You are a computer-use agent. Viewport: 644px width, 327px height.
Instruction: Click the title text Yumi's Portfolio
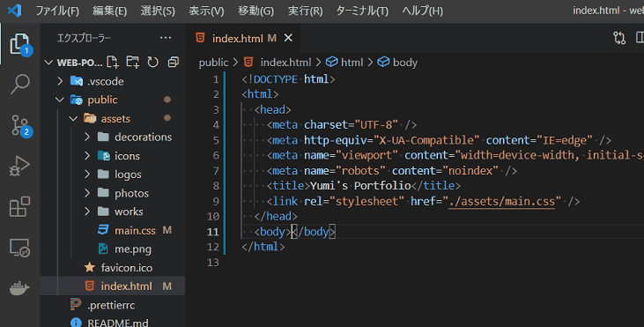pyautogui.click(x=360, y=186)
